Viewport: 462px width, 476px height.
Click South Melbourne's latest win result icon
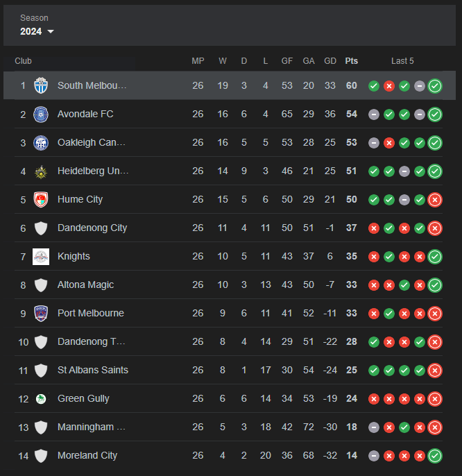pos(435,85)
